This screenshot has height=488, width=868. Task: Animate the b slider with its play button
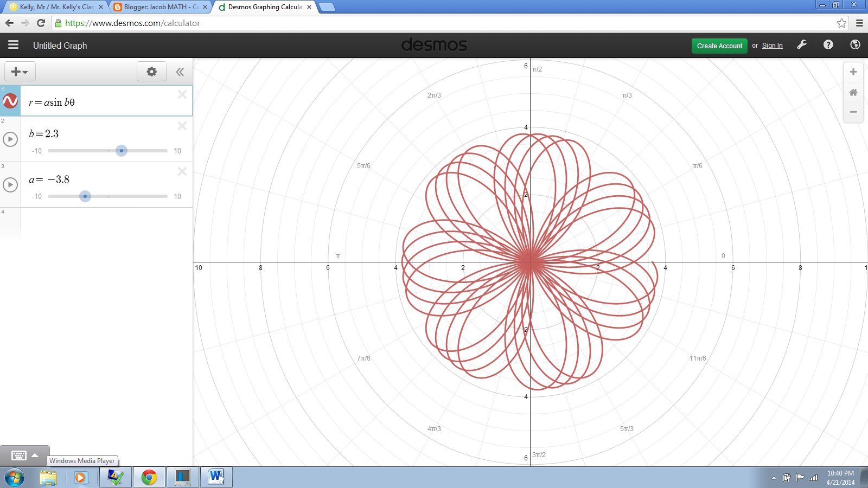point(10,139)
